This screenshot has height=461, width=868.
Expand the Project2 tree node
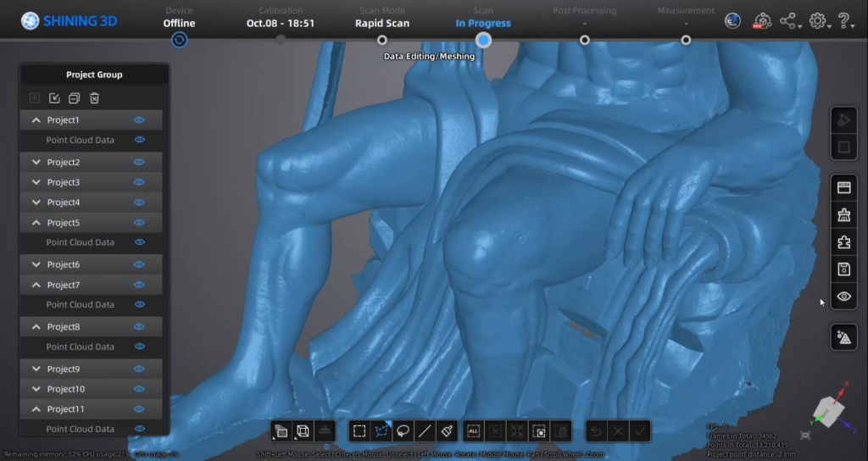[36, 162]
